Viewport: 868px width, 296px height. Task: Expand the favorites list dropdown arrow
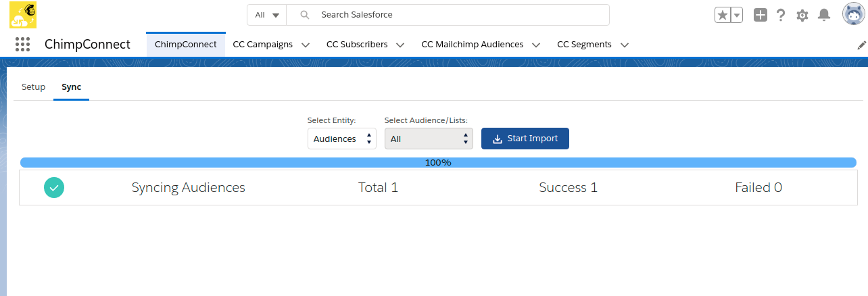pyautogui.click(x=737, y=15)
